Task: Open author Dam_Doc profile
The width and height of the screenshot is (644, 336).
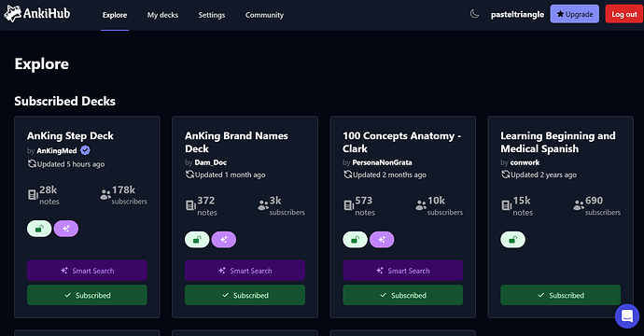Action: point(211,162)
